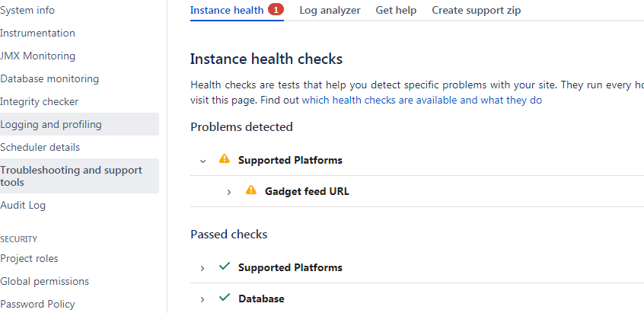Image resolution: width=644 pixels, height=313 pixels.
Task: Switch to the Log analyzer tab
Action: tap(330, 10)
